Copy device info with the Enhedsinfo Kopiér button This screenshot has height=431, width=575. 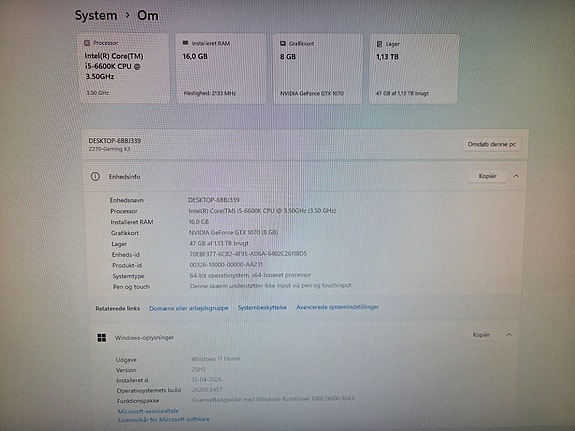tap(487, 176)
